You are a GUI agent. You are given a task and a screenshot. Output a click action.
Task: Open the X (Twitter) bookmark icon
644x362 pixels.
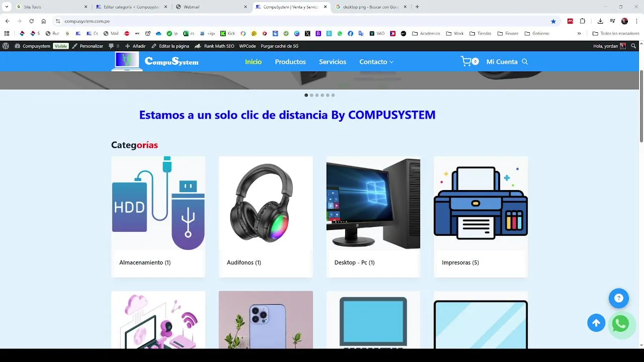pyautogui.click(x=307, y=33)
